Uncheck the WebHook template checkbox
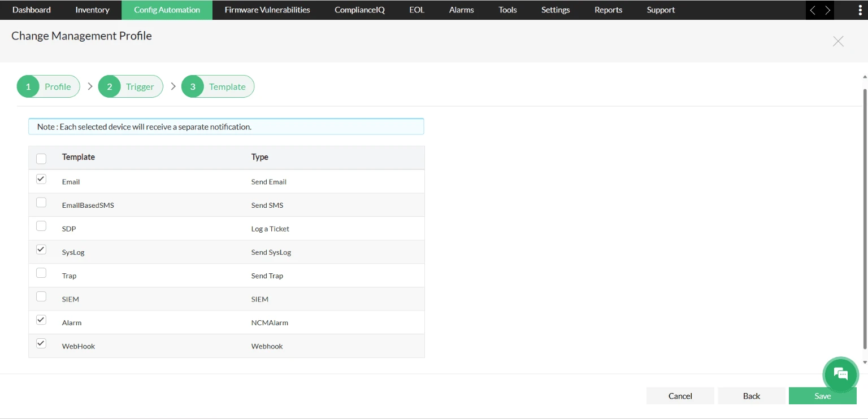Image resolution: width=868 pixels, height=419 pixels. 41,343
